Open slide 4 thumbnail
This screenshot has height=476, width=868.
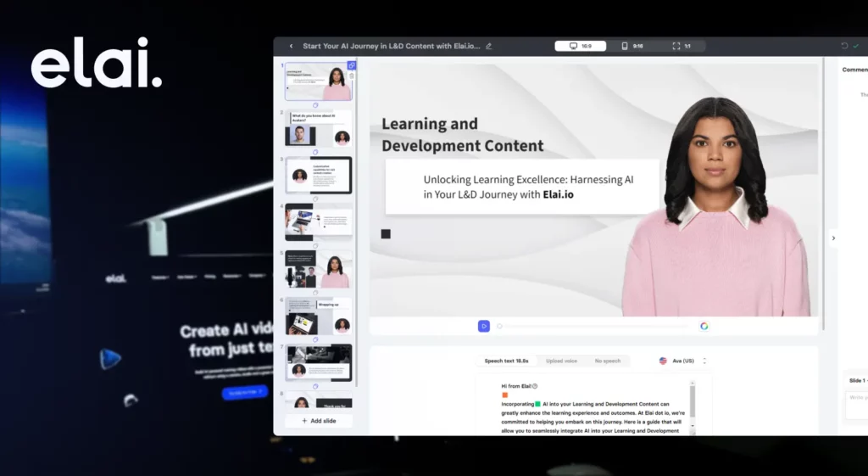(x=319, y=221)
